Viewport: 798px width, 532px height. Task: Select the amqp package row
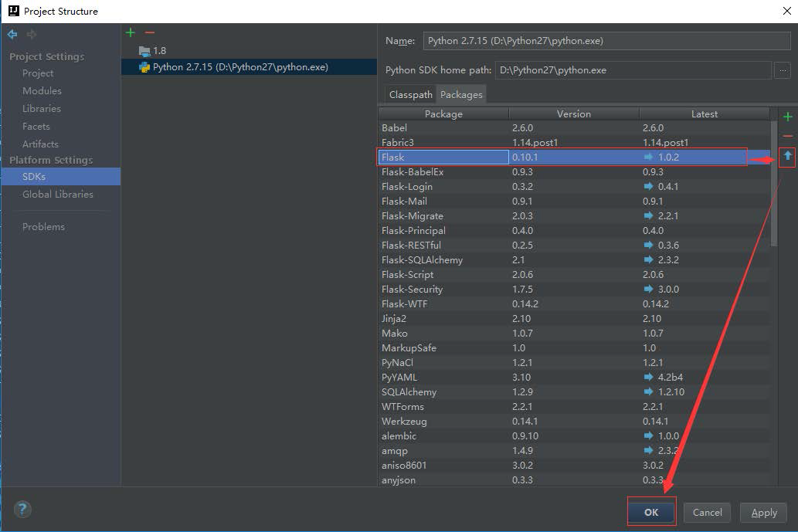coord(574,451)
